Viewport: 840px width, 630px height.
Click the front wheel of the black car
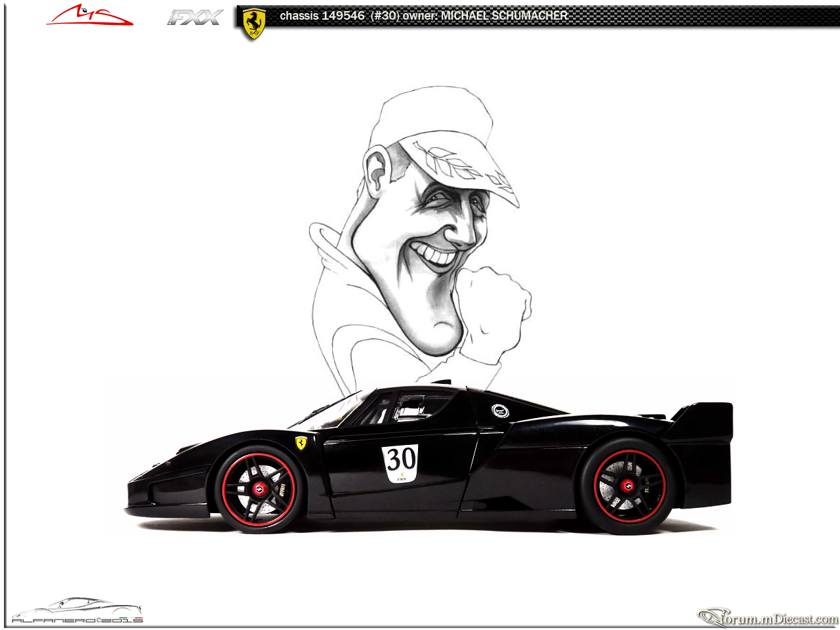[x=259, y=488]
